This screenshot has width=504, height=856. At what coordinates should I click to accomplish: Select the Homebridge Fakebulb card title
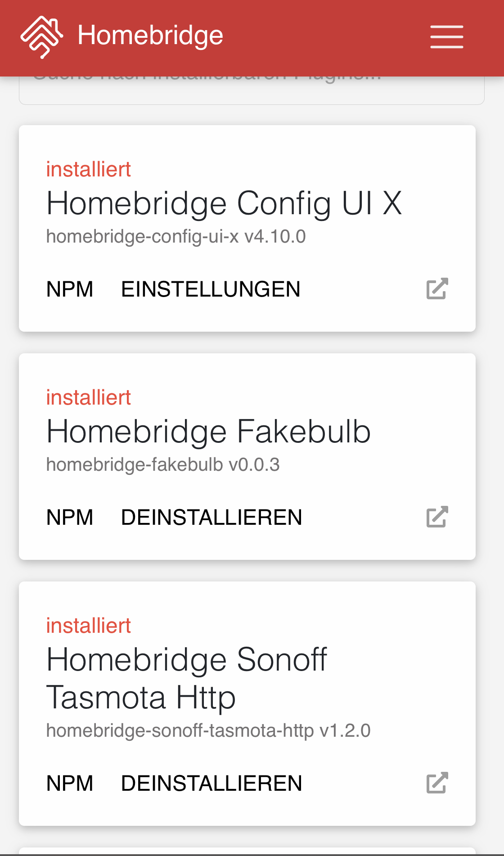(208, 432)
